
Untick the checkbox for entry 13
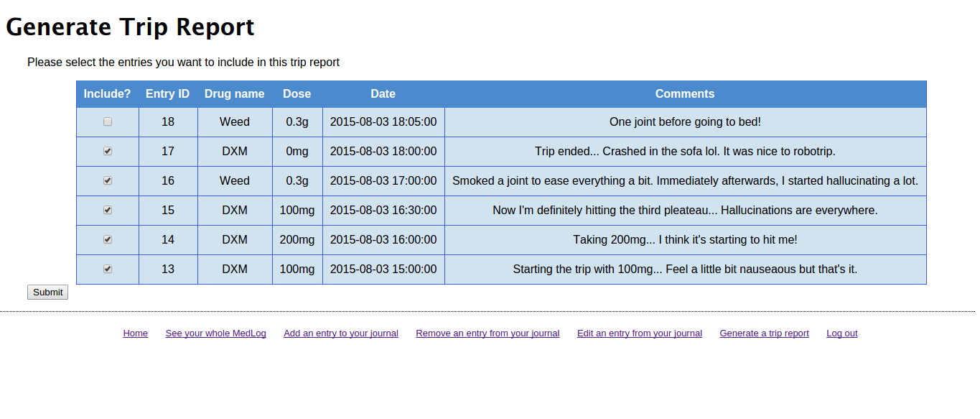pos(108,270)
